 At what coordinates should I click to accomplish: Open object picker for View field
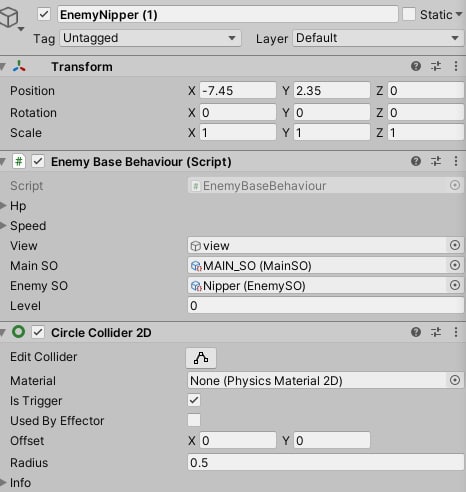coord(455,245)
